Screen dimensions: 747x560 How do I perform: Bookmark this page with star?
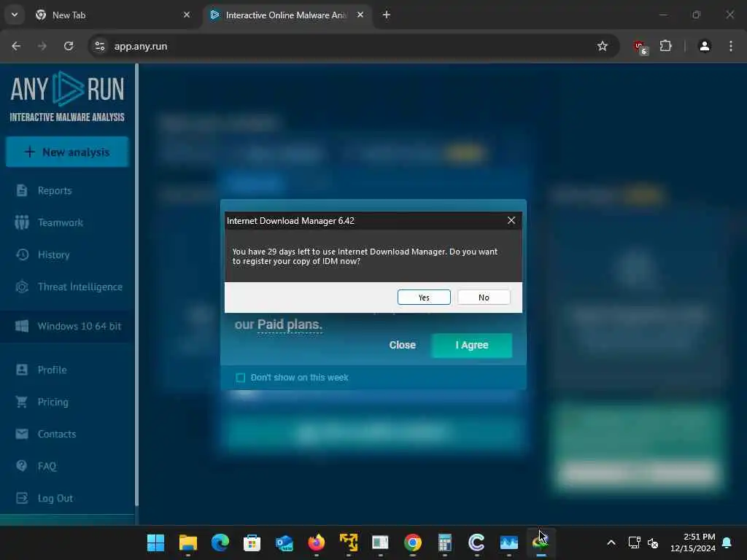click(x=602, y=46)
